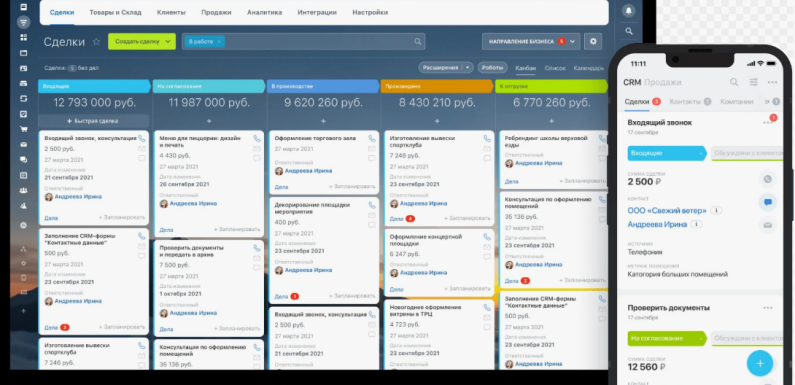Image resolution: width=795 pixels, height=385 pixels.
Task: Click the magnifier icon below the bell
Action: click(x=629, y=31)
